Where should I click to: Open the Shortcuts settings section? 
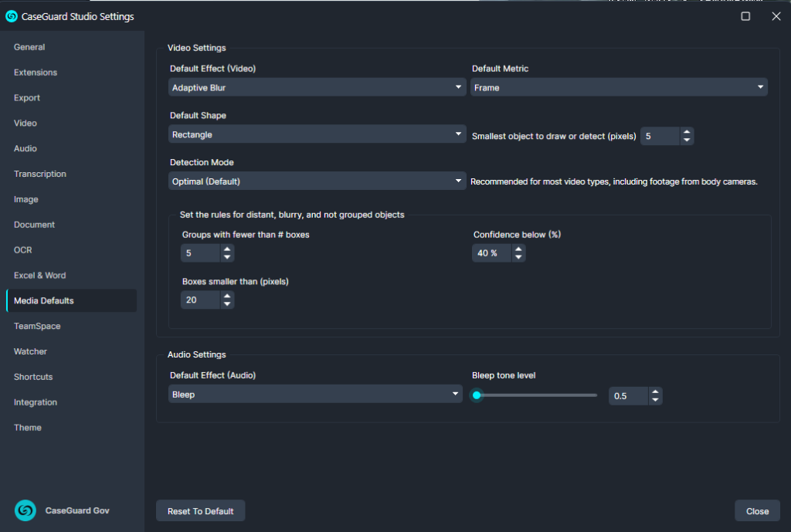pos(33,377)
